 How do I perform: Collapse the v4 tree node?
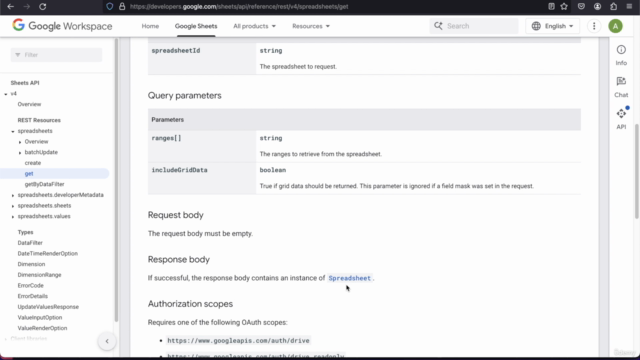point(6,94)
